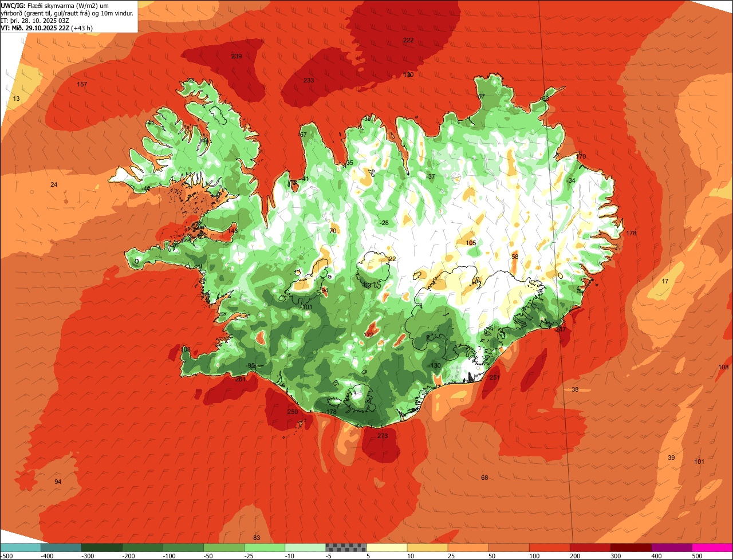Click the '130' value north of Iceland

(408, 75)
